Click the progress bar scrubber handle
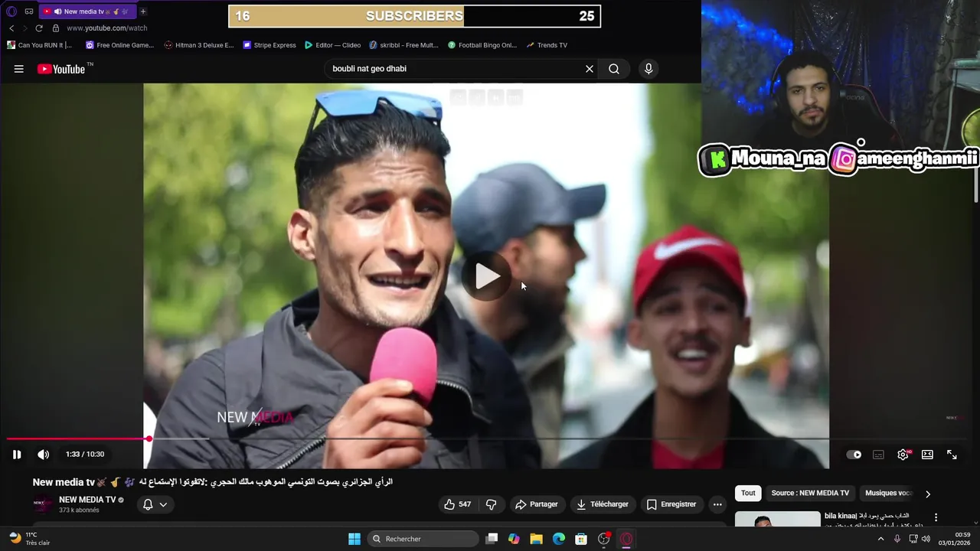Image resolution: width=980 pixels, height=551 pixels. (x=149, y=439)
